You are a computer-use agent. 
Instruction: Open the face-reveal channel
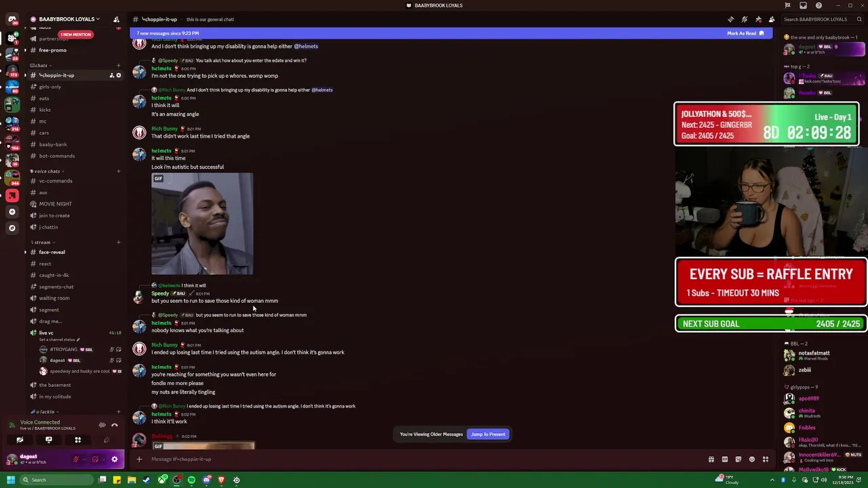[x=75, y=252]
